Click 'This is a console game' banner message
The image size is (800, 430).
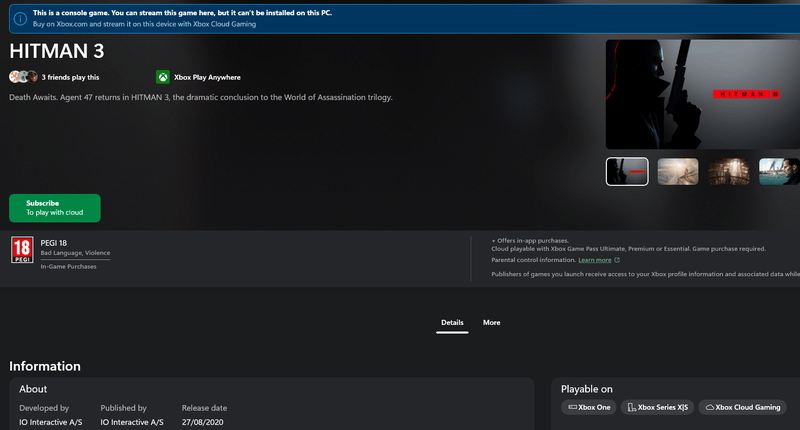182,13
